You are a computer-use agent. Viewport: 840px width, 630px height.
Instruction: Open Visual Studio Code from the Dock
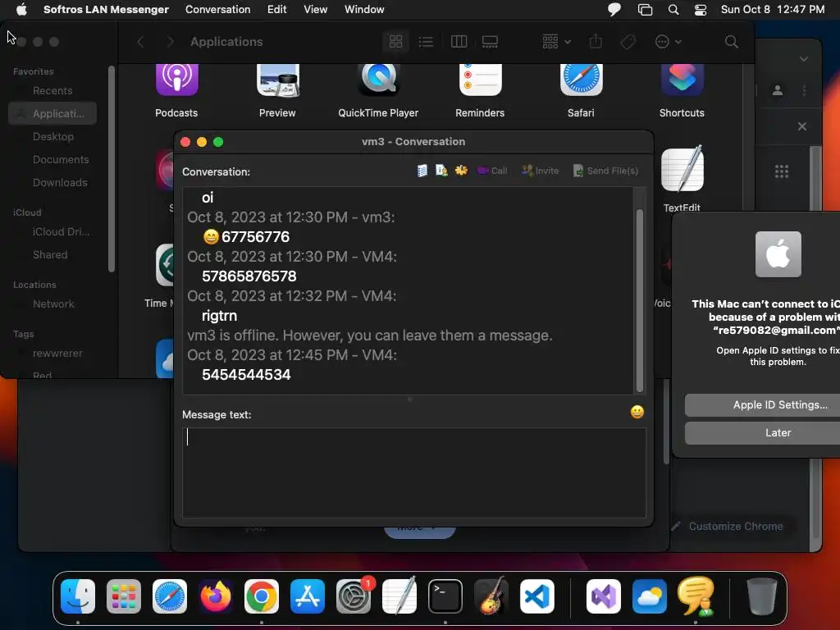537,596
